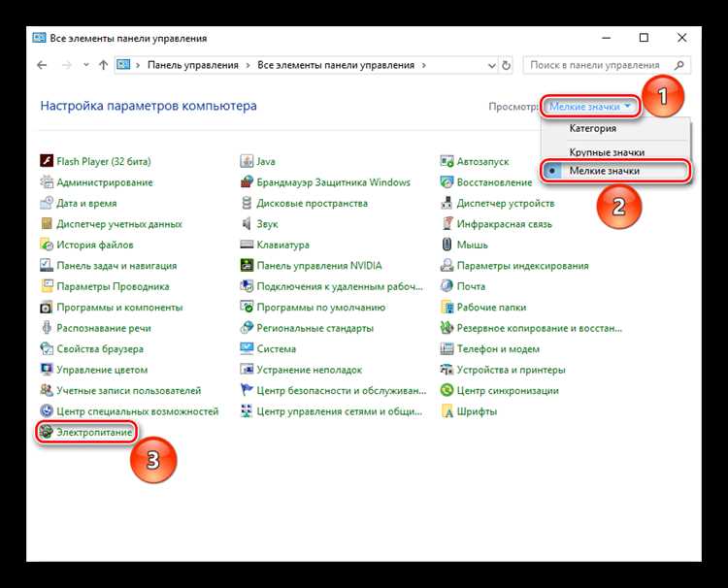Open the Устройства и принтеры link
728x588 pixels.
click(x=511, y=370)
